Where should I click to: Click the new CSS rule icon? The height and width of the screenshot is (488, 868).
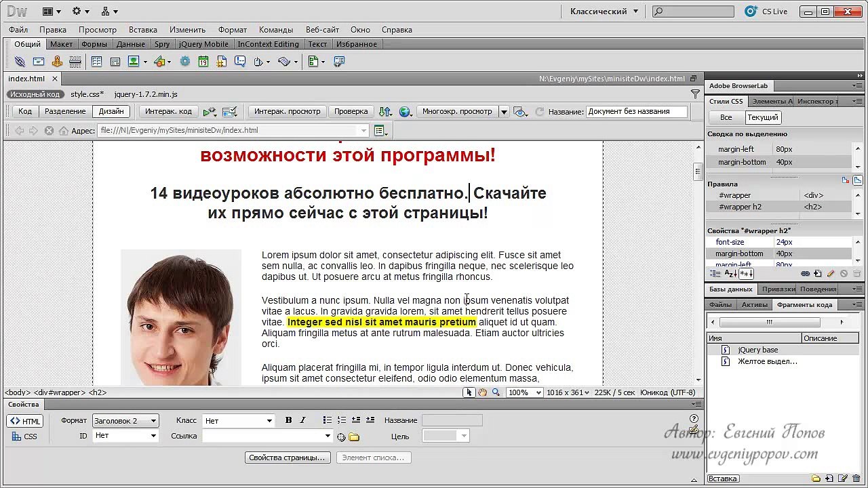[x=818, y=274]
